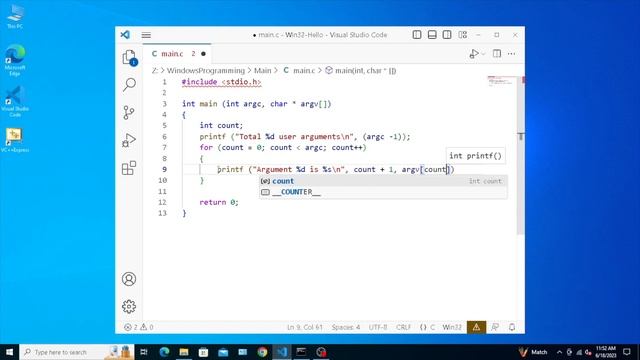Viewport: 640px width, 360px height.
Task: Open File Explorer from taskbar
Action: 184,352
